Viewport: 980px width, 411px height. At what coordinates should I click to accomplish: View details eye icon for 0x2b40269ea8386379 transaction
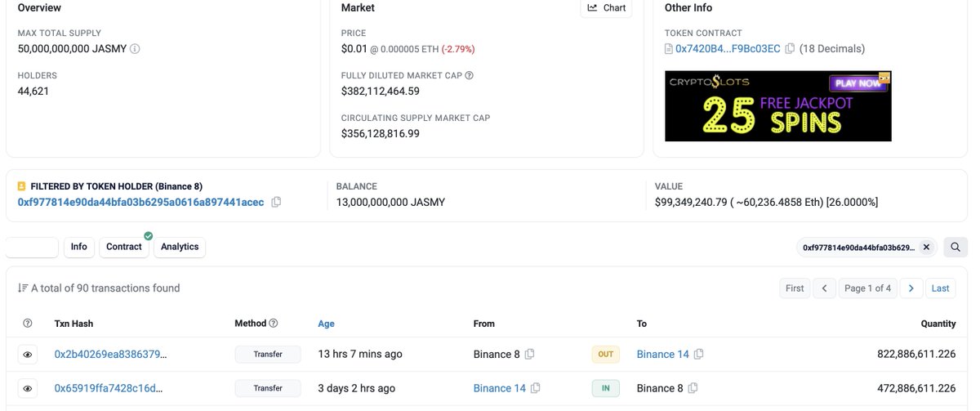click(28, 355)
